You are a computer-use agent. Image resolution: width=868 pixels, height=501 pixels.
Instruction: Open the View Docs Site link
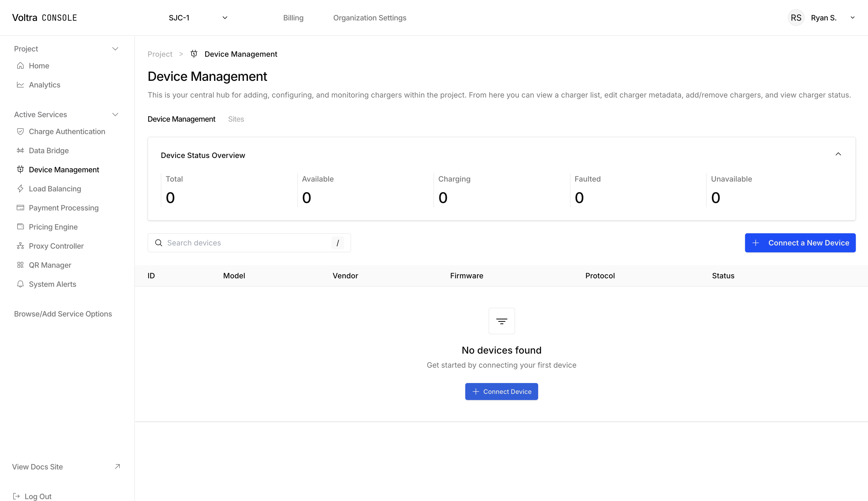click(x=37, y=467)
